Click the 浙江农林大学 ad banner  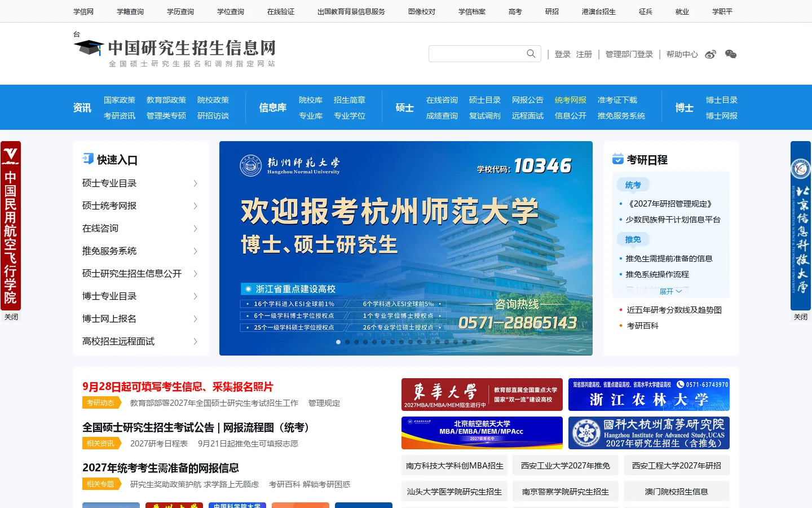pyautogui.click(x=649, y=395)
